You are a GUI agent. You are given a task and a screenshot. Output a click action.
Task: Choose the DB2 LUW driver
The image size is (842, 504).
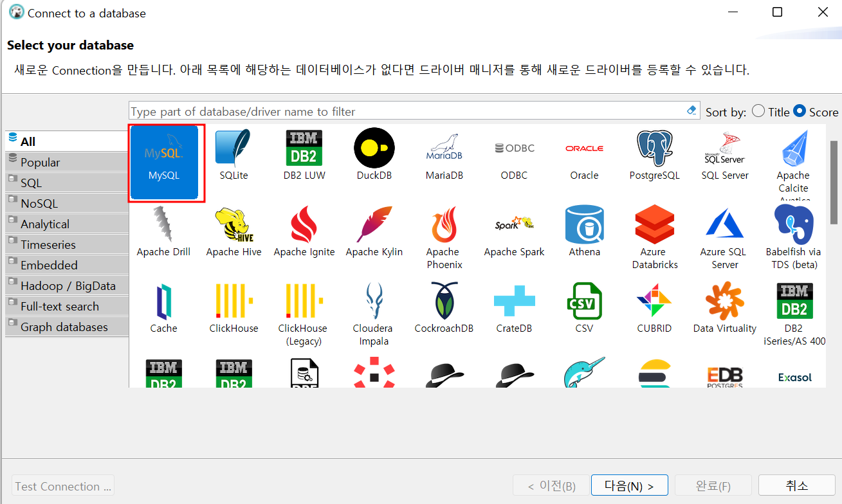(304, 155)
